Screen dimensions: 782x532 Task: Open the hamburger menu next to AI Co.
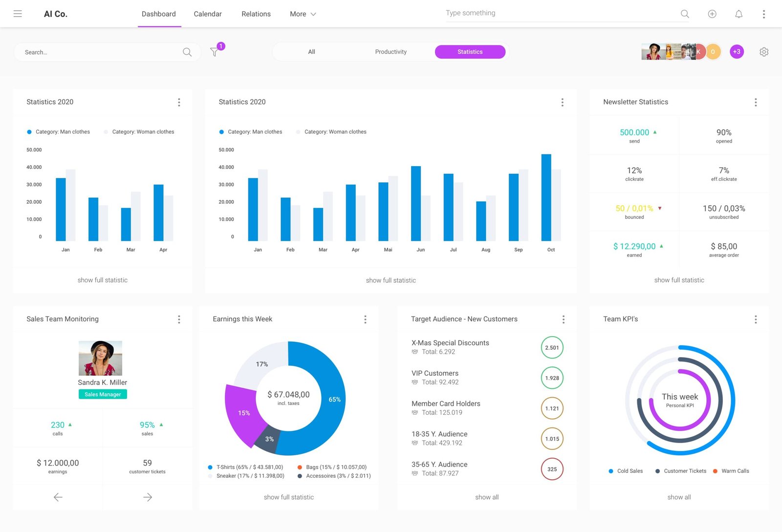pyautogui.click(x=18, y=14)
